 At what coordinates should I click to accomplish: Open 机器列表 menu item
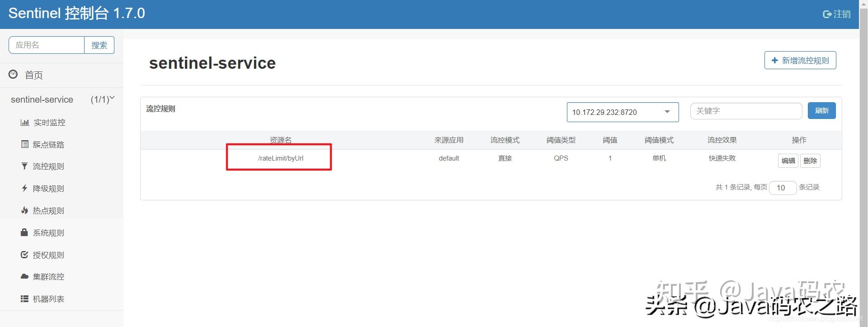coord(48,299)
